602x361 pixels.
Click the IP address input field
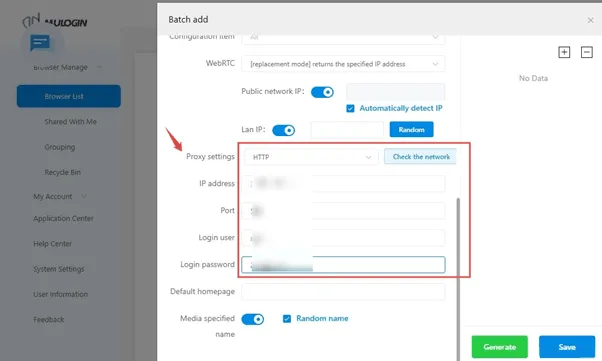point(343,184)
